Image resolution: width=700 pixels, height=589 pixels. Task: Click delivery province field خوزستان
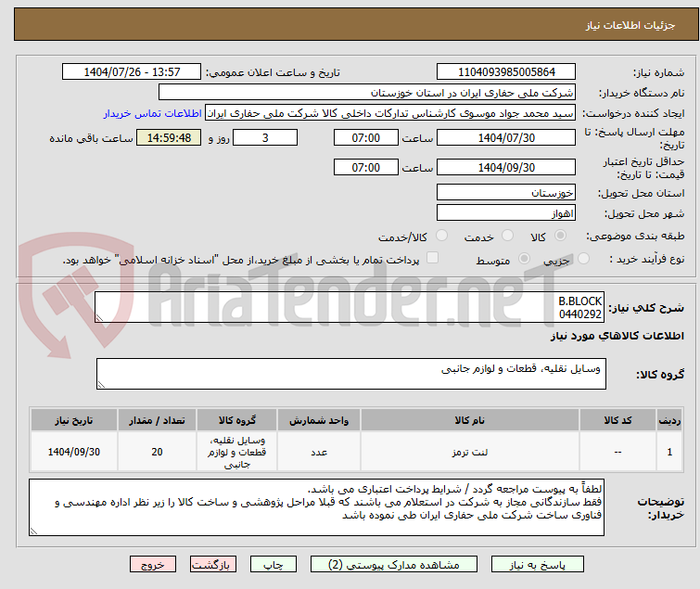coord(506,192)
